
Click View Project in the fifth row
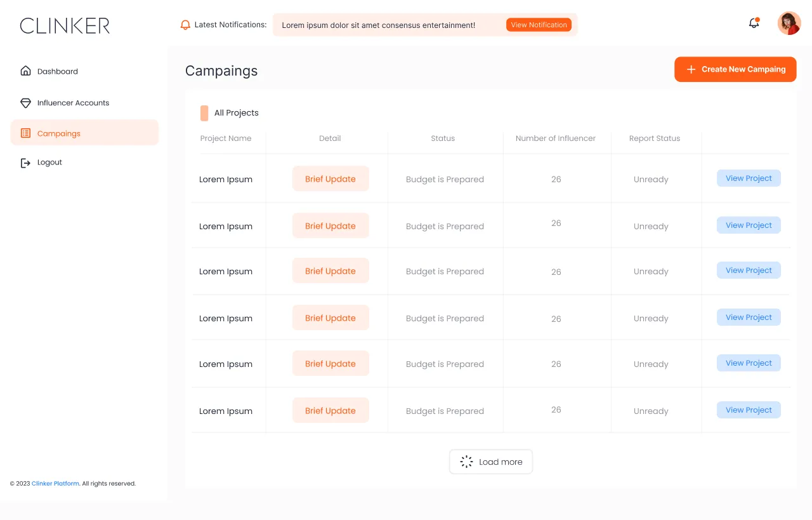749,363
